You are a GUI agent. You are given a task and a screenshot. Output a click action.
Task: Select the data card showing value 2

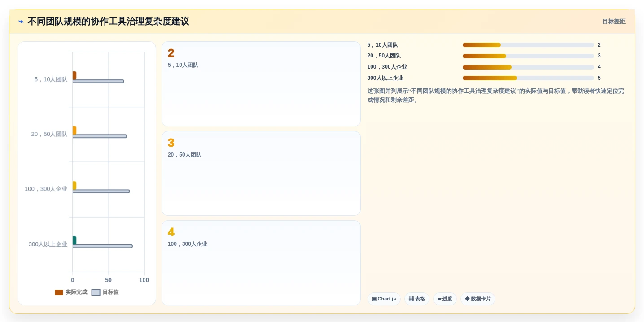click(261, 84)
